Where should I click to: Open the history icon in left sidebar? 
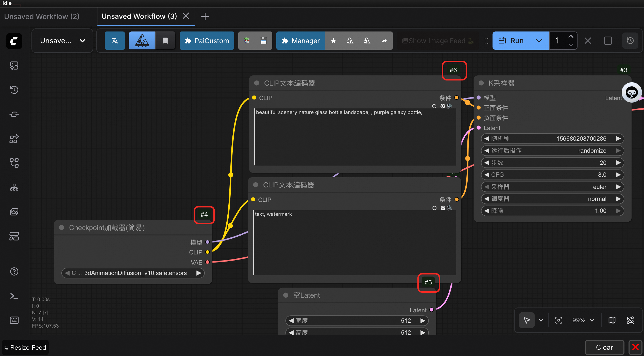pos(14,90)
